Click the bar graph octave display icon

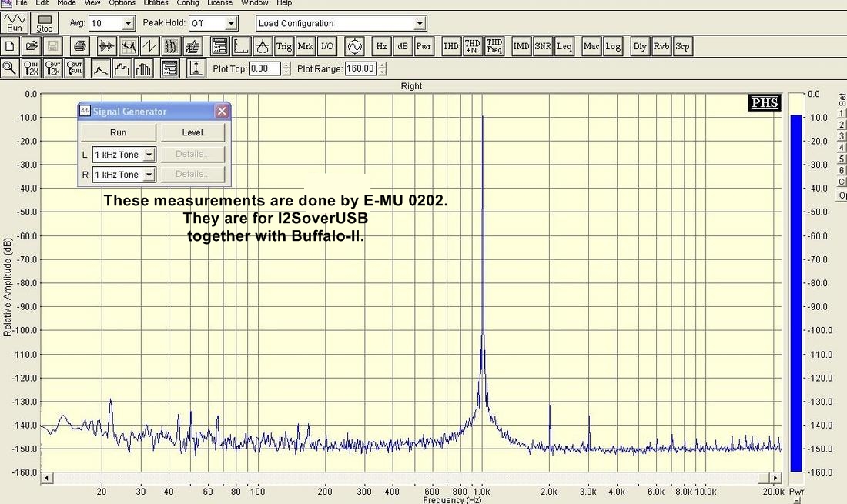point(144,68)
